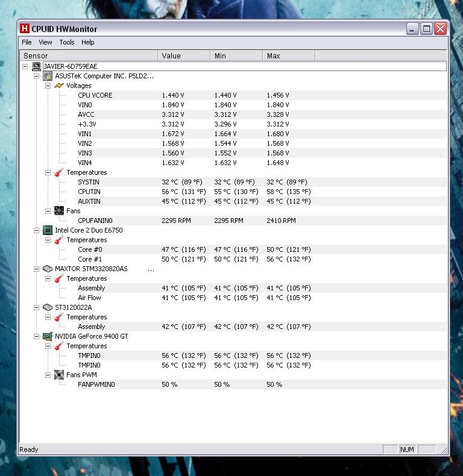Image resolution: width=463 pixels, height=476 pixels.
Task: Click the fan icon next to Fans
Action: click(59, 211)
